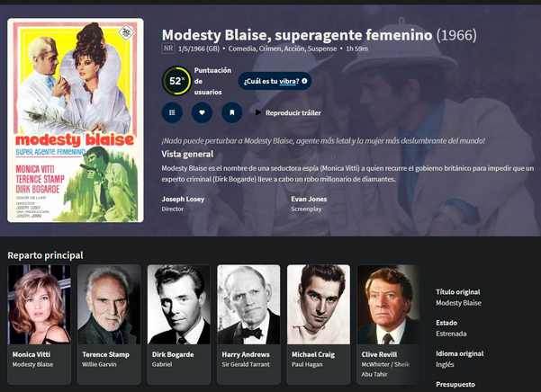The width and height of the screenshot is (541, 392).
Task: Open Monica Vitti cast photo
Action: 40,305
